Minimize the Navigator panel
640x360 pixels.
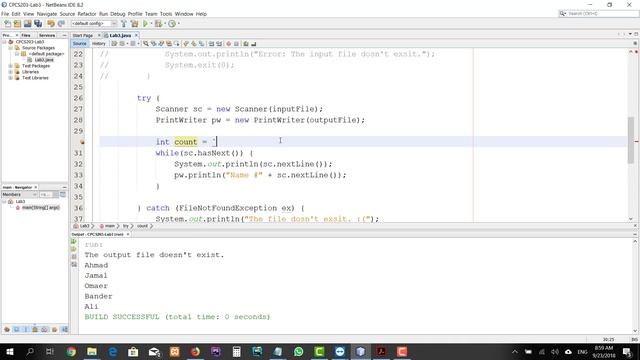pyautogui.click(x=64, y=187)
